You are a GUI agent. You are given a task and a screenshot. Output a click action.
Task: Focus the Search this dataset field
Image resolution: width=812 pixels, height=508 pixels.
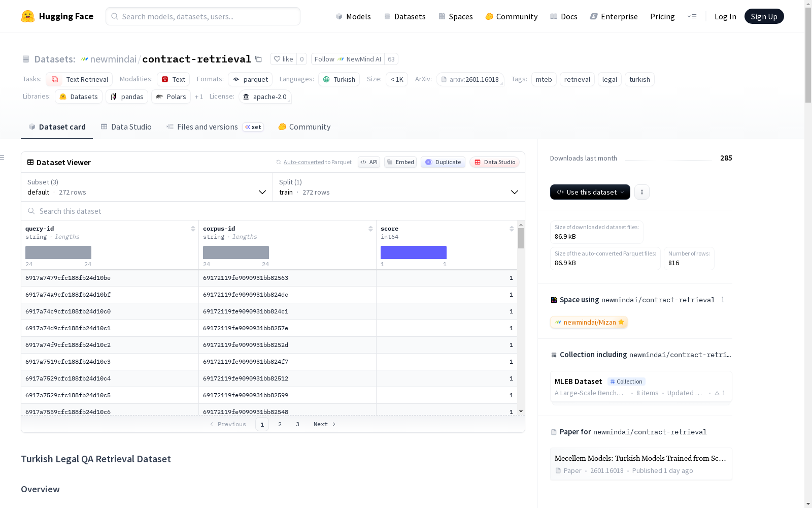click(273, 211)
